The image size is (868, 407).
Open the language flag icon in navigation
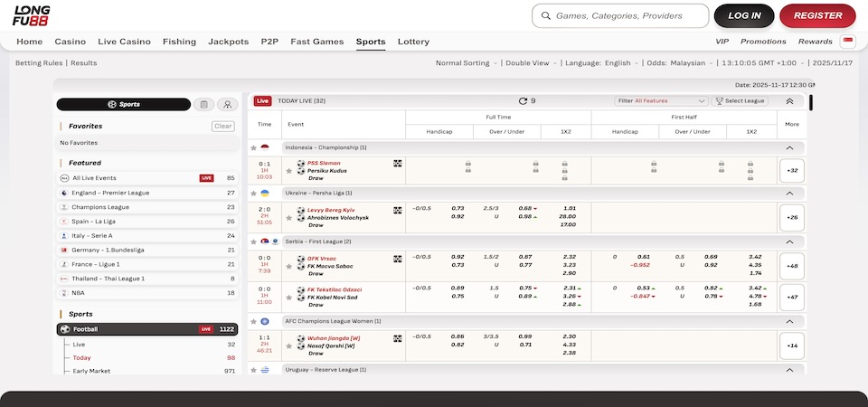[847, 42]
